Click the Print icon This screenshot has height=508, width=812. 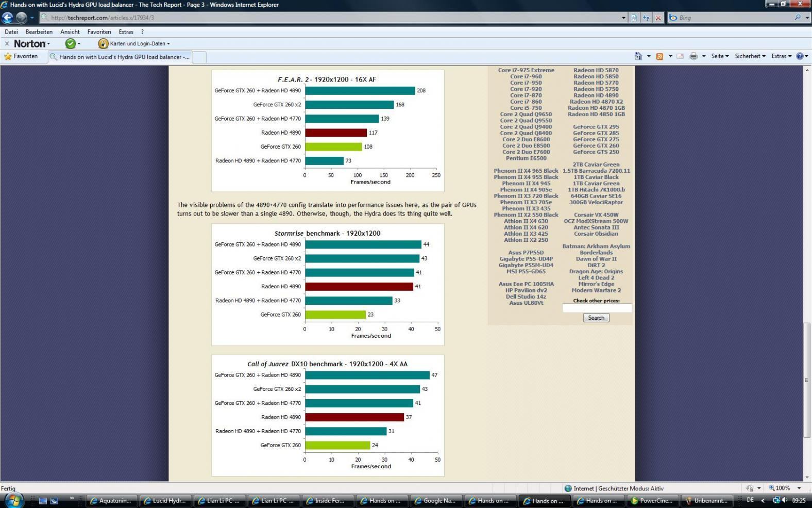click(693, 56)
